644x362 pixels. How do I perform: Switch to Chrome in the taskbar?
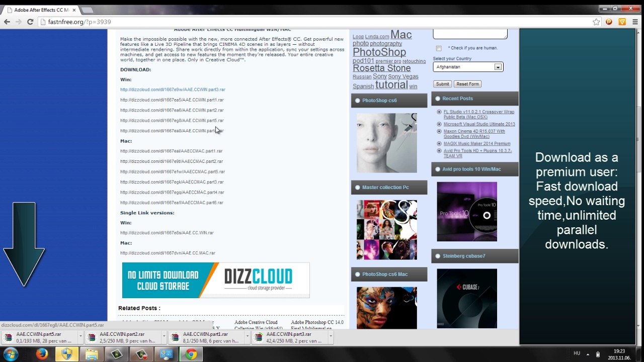pyautogui.click(x=191, y=354)
